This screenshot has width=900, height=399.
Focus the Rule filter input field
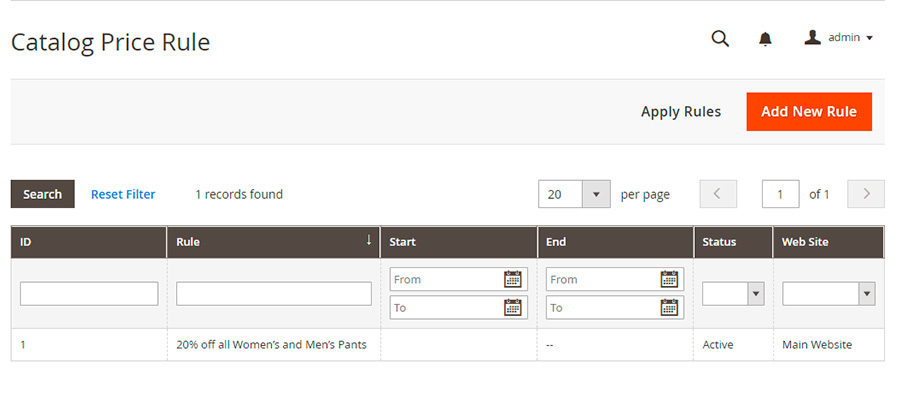(x=274, y=294)
